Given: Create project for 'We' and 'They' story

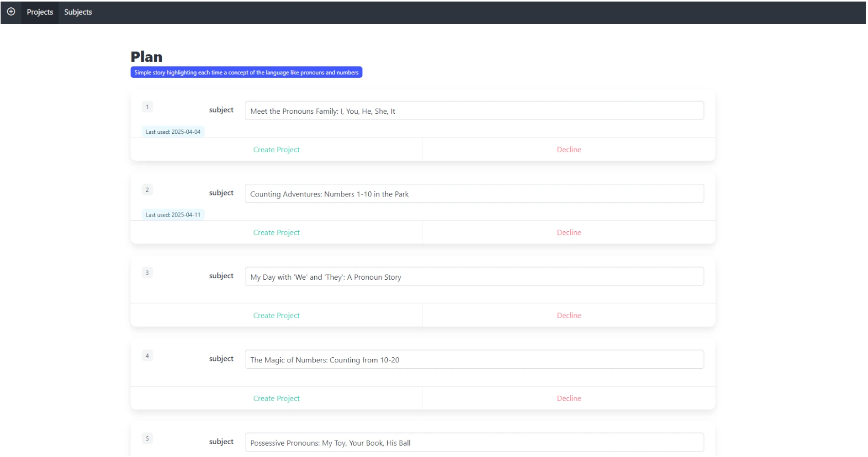Looking at the screenshot, I should click(x=276, y=315).
